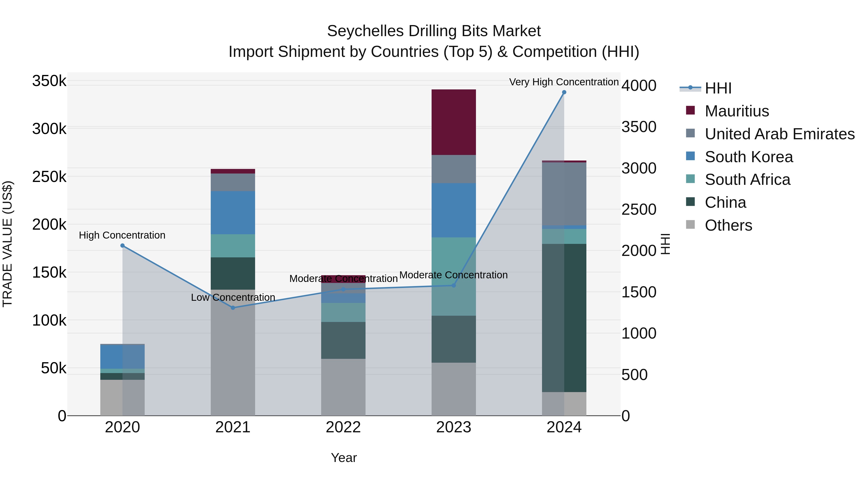Click the South Korea segment in 2021 bar

pos(233,213)
